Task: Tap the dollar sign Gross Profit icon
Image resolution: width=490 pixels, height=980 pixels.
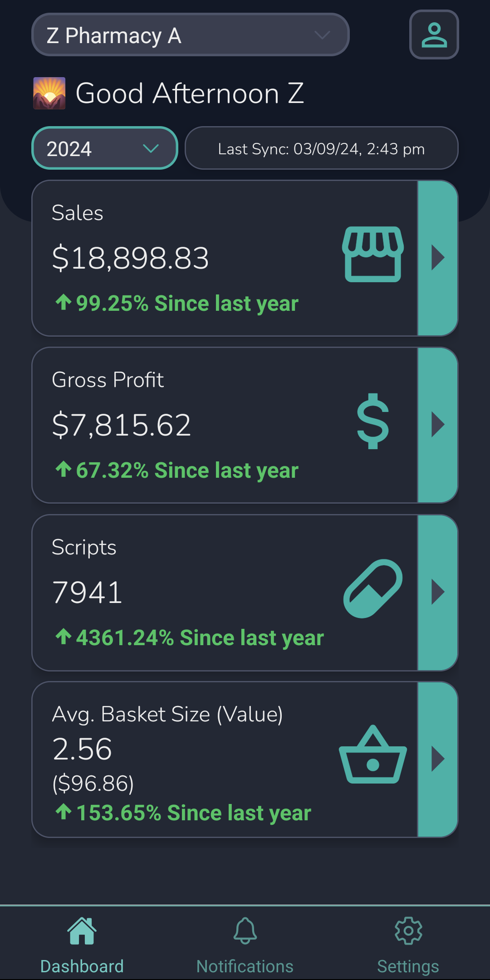Action: tap(372, 421)
